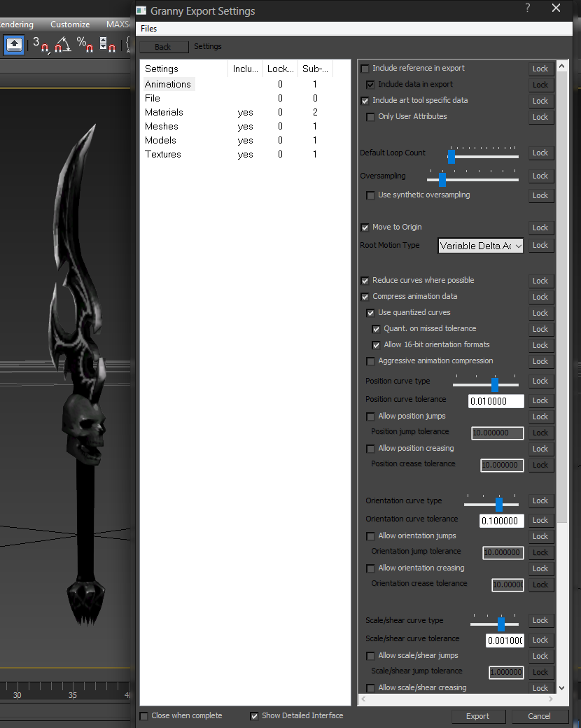Image resolution: width=581 pixels, height=728 pixels.
Task: Click the Position curve type slider
Action: (486, 384)
